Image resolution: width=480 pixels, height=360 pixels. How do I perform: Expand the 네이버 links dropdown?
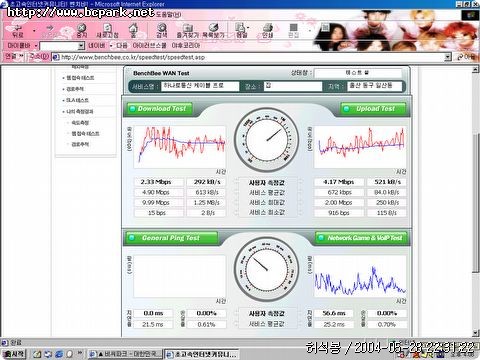click(111, 46)
